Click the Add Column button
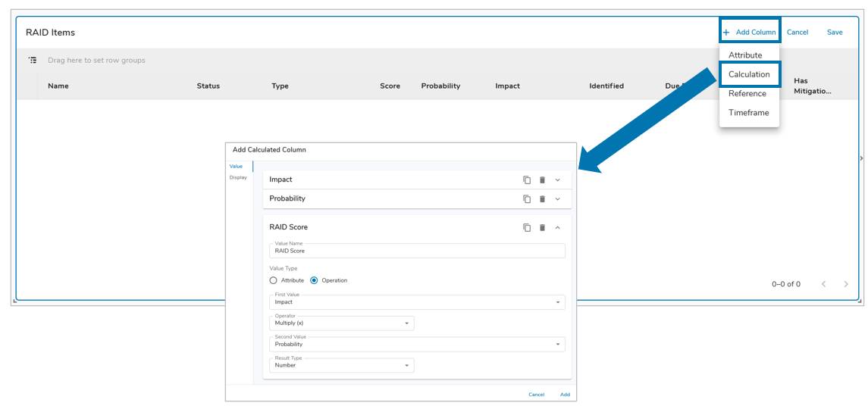This screenshot has width=868, height=406. click(x=750, y=32)
